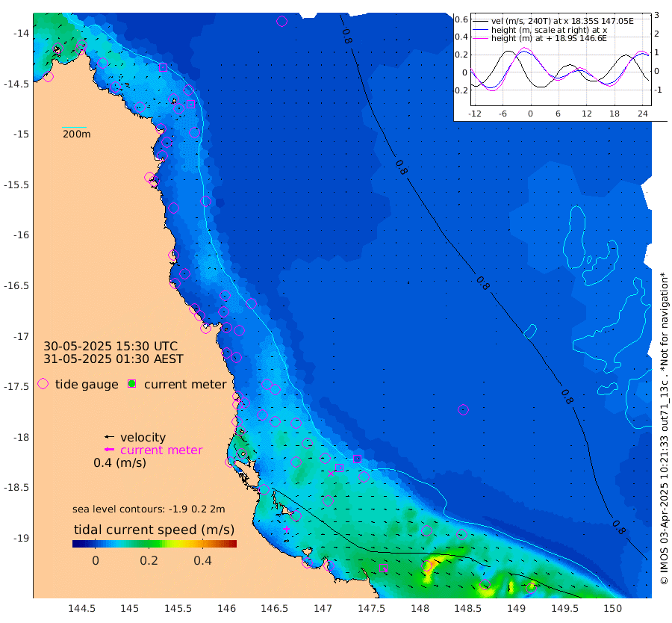Click the latitude axis label -14.5

(x=16, y=84)
